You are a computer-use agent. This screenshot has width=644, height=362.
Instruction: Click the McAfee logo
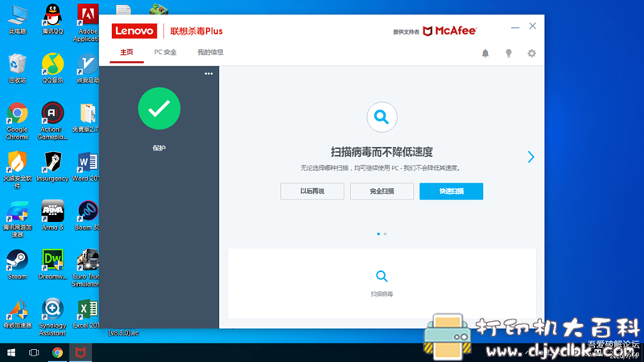(x=450, y=31)
